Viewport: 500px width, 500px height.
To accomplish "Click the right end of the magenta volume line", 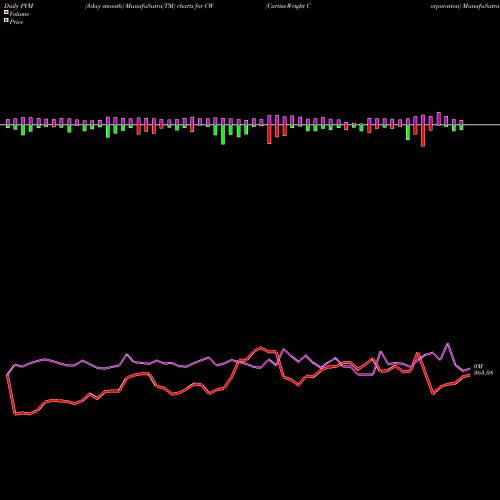I will coord(469,369).
